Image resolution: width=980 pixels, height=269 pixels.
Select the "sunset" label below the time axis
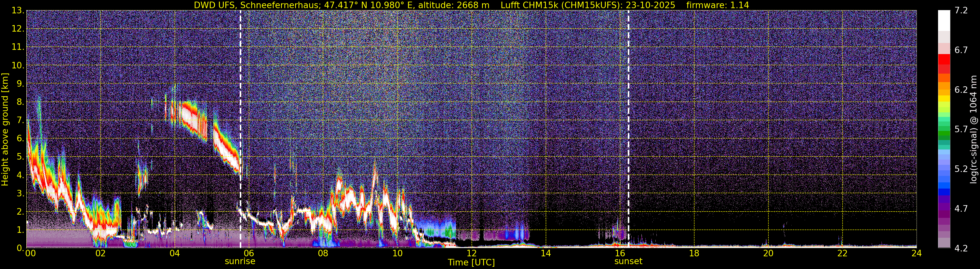click(x=628, y=262)
